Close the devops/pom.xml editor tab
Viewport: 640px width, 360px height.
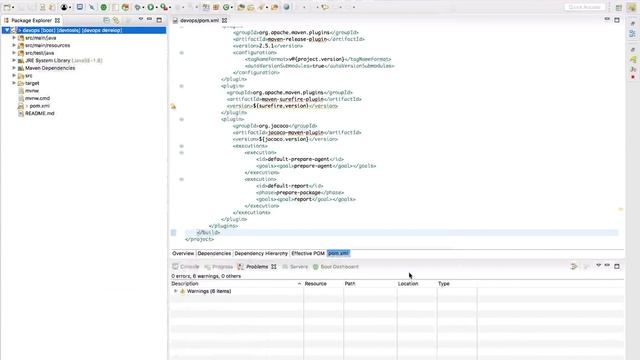tap(224, 20)
